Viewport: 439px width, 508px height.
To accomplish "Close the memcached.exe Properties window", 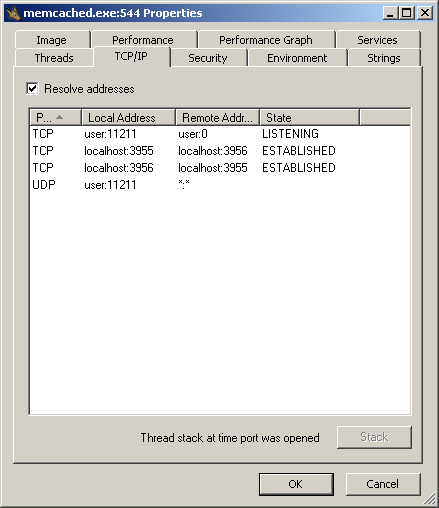I will 425,13.
